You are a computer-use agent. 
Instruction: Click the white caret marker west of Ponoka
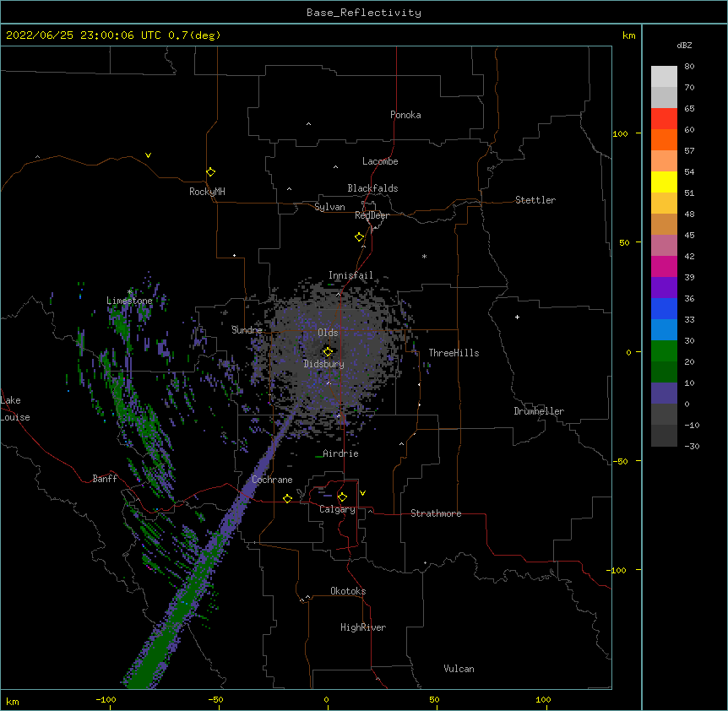(308, 124)
